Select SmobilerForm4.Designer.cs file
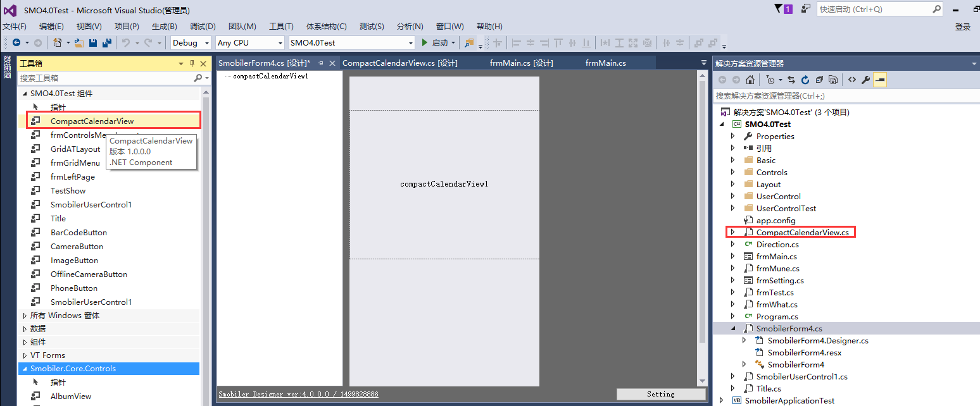980x406 pixels. tap(818, 340)
